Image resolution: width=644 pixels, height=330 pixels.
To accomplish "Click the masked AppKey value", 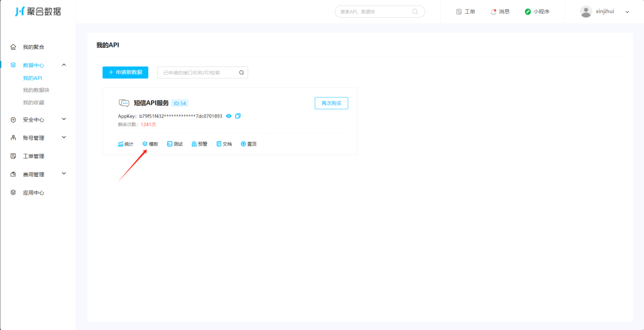I will 181,116.
